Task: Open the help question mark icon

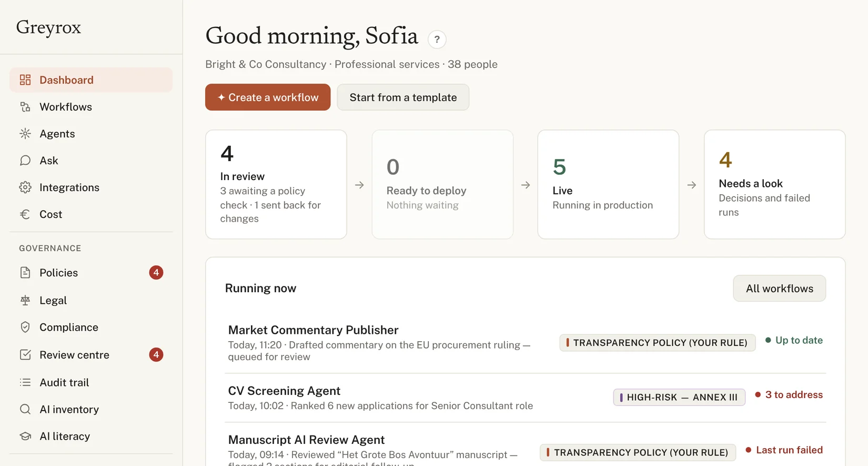Action: pos(437,39)
